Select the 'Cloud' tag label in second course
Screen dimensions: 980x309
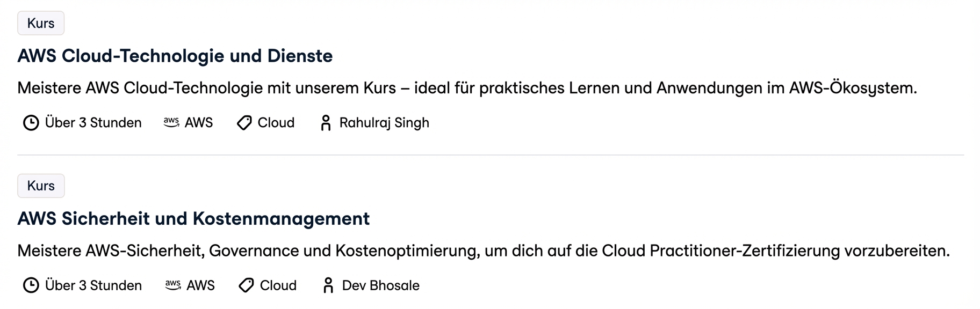tap(278, 285)
